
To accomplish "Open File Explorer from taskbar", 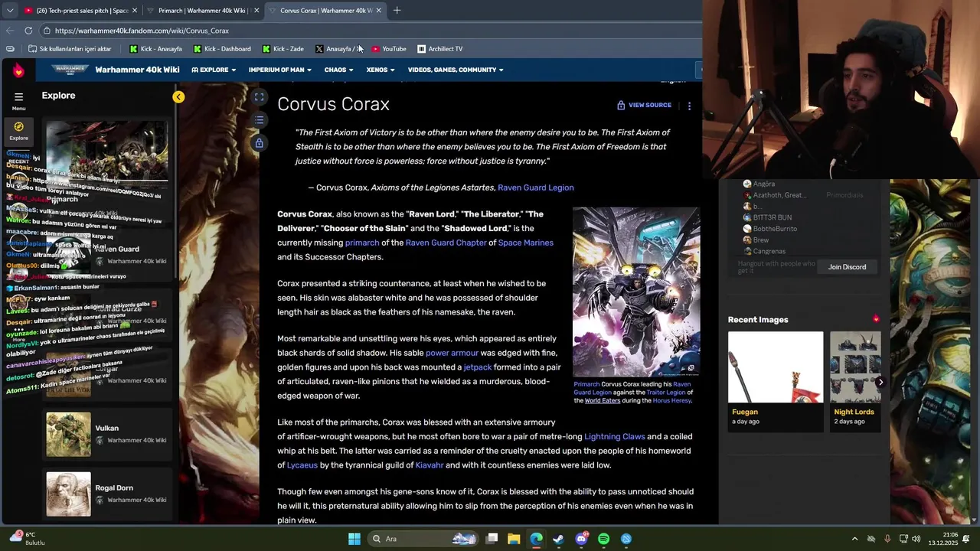I will click(x=514, y=539).
